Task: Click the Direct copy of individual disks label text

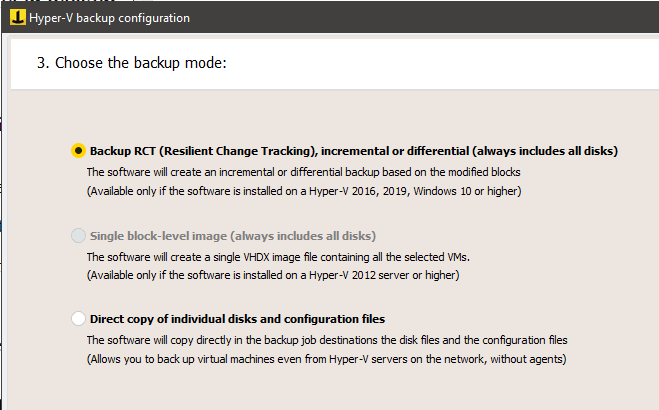Action: pyautogui.click(x=237, y=319)
